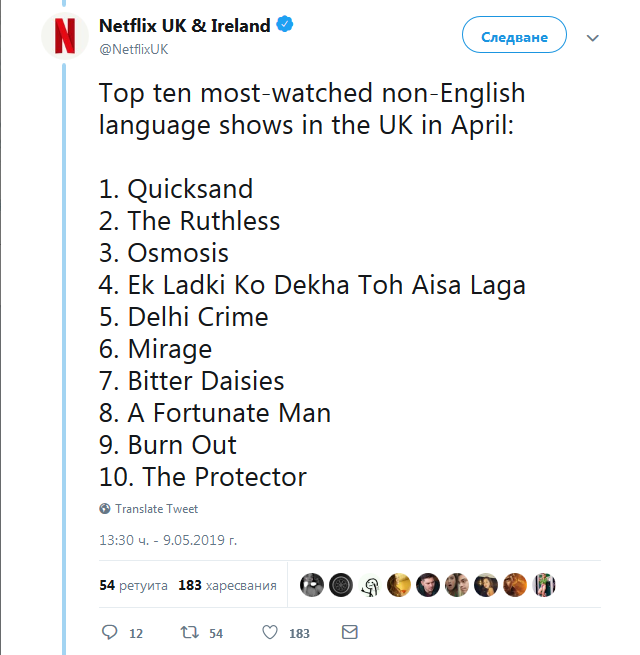Click the Netflix profile avatar
The height and width of the screenshot is (655, 640).
63,37
